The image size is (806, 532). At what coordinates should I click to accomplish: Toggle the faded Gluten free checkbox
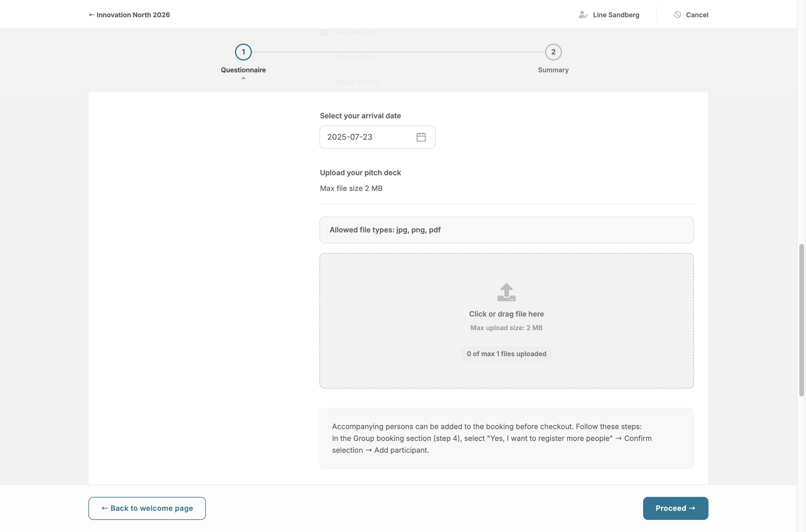(x=325, y=57)
